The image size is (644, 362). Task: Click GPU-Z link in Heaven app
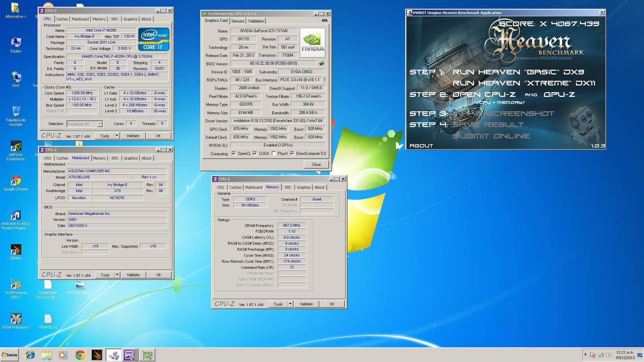[x=559, y=95]
